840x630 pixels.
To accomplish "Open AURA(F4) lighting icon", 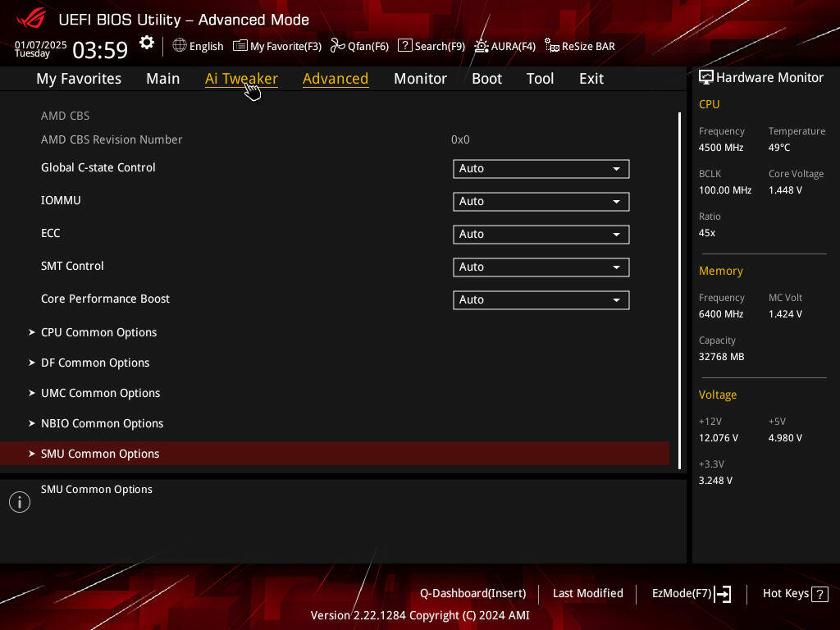I will [481, 46].
